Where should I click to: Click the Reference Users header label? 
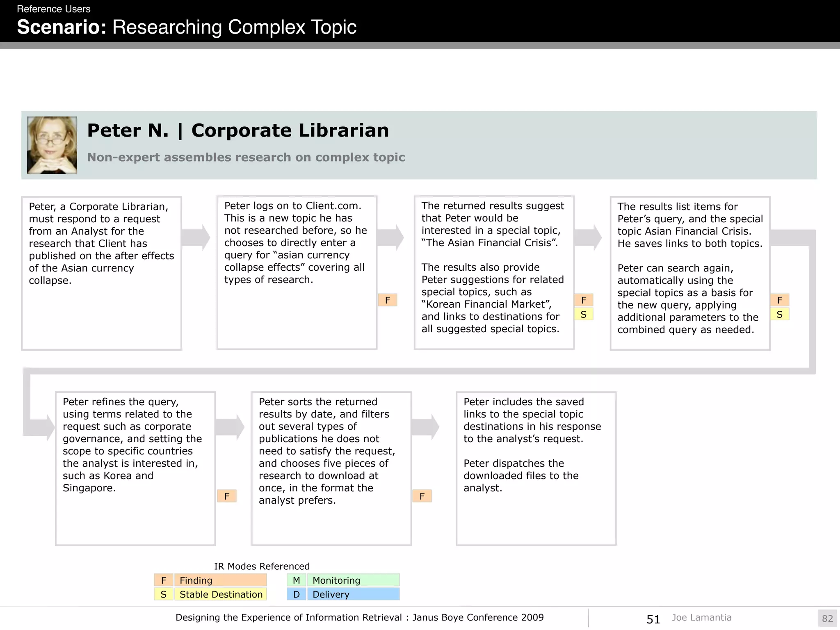tap(54, 9)
